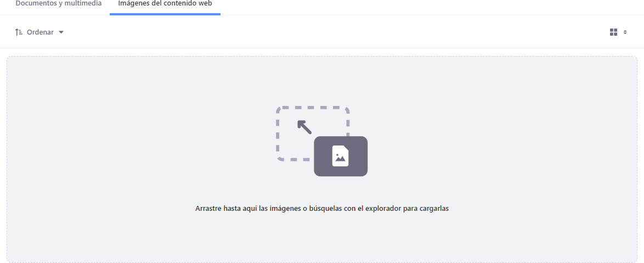
Task: Click the image drop zone area
Action: tap(322, 159)
